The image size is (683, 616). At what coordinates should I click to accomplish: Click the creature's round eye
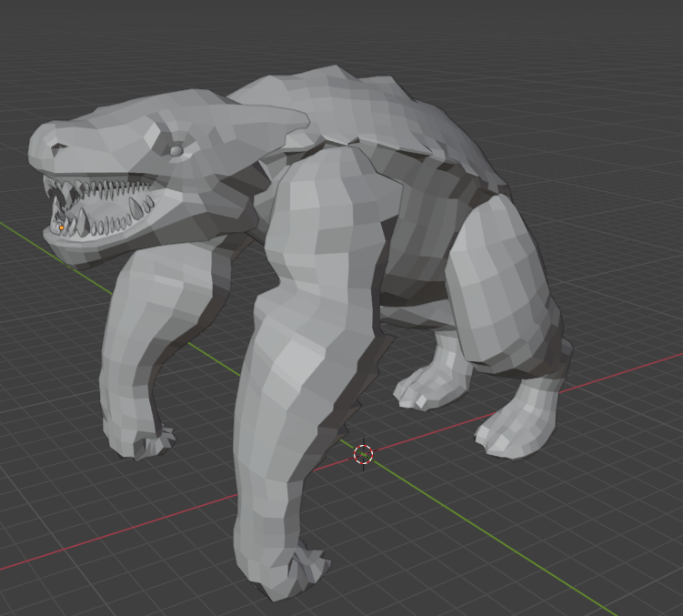[176, 151]
